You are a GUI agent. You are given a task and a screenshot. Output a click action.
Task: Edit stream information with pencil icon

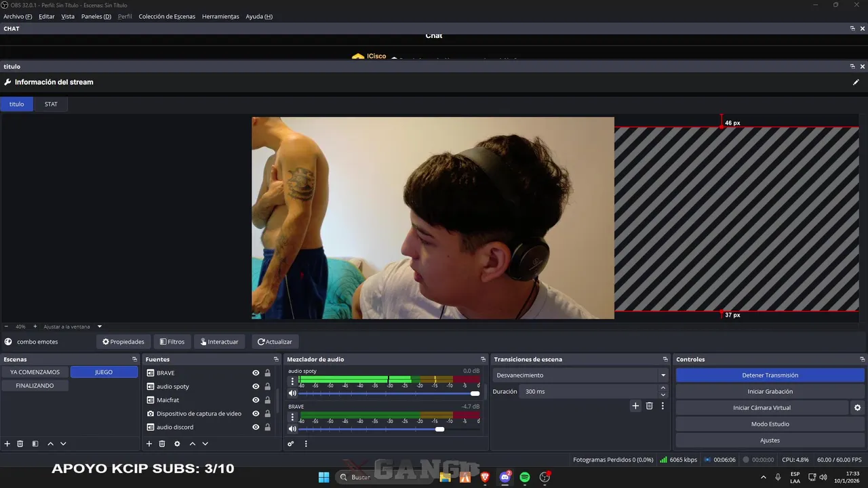[x=856, y=82]
